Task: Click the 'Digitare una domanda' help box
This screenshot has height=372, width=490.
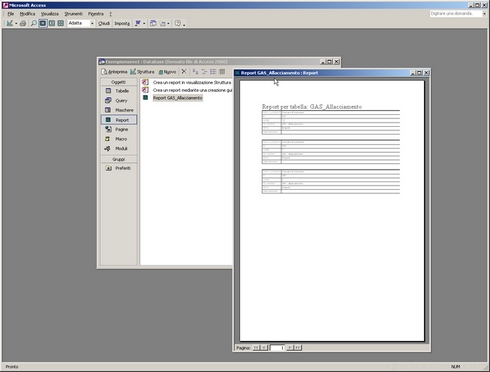Action: (456, 14)
